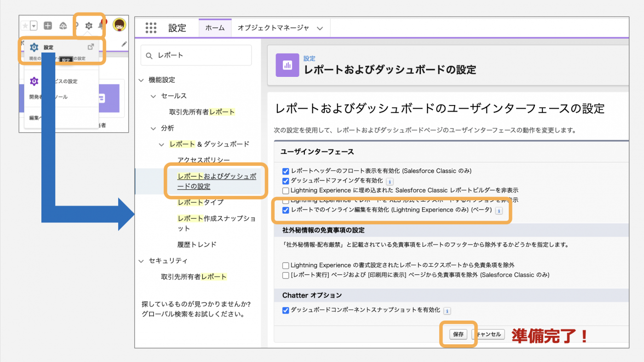Open info icon for ダッシュボードファインダを有効化
644x362 pixels.
(390, 181)
